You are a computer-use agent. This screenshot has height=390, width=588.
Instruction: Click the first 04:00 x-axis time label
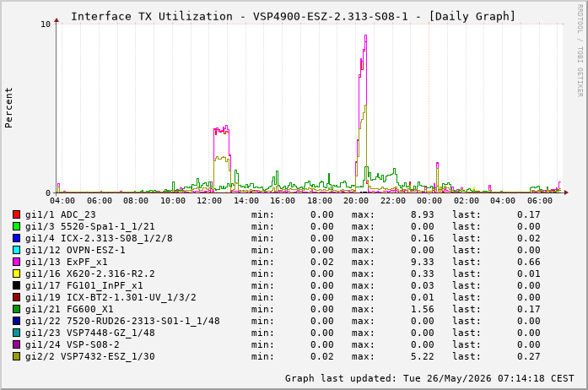pos(62,201)
